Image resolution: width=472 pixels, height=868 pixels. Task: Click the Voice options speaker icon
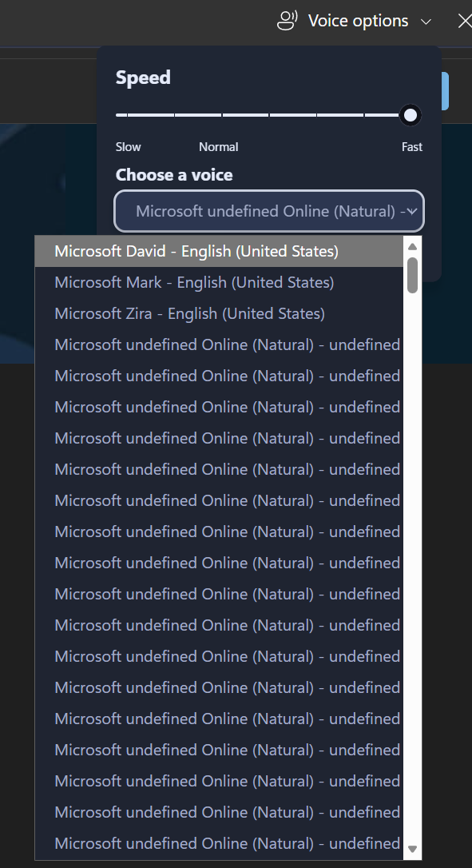point(288,21)
